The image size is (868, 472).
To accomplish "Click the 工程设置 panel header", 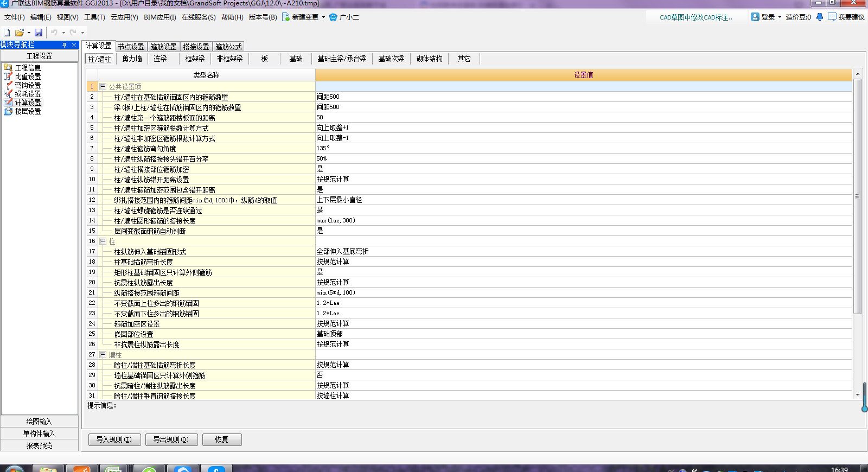I will 39,56.
